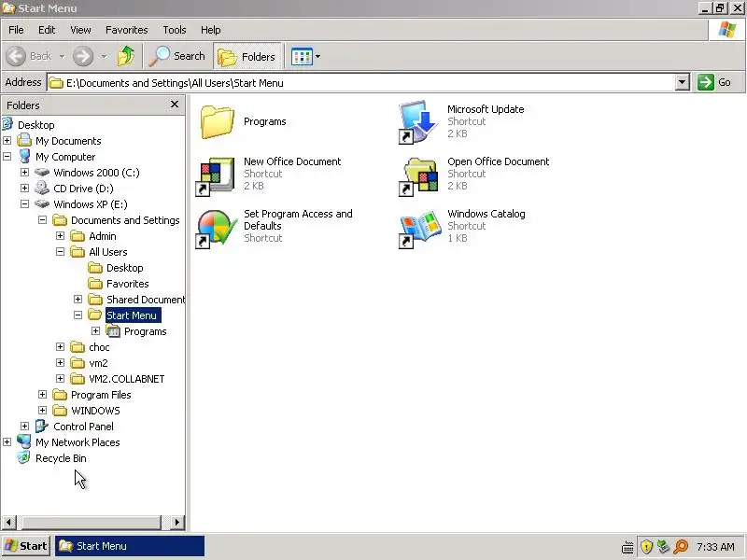This screenshot has height=560, width=747.
Task: Click the Windows Start button
Action: (x=26, y=546)
